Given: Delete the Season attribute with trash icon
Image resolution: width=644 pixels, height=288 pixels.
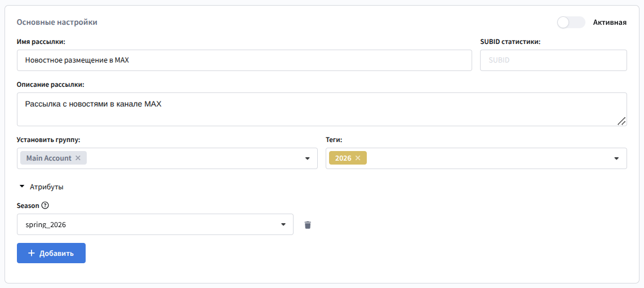Looking at the screenshot, I should [x=308, y=225].
